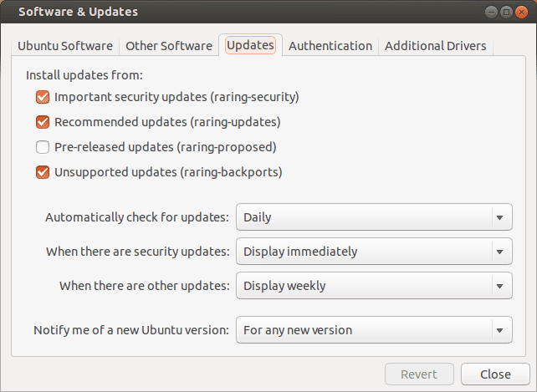
Task: Click the Close button
Action: coord(496,374)
